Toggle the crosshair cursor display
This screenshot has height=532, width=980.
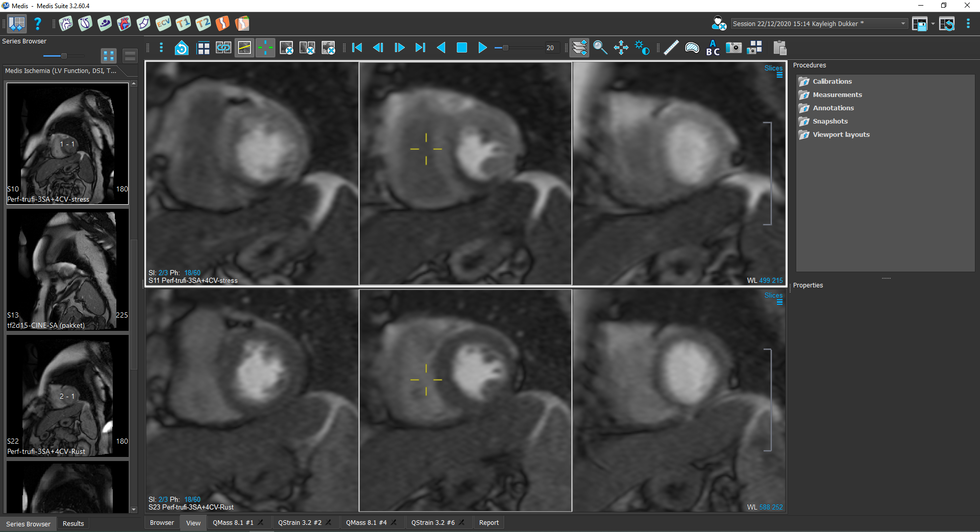point(265,48)
